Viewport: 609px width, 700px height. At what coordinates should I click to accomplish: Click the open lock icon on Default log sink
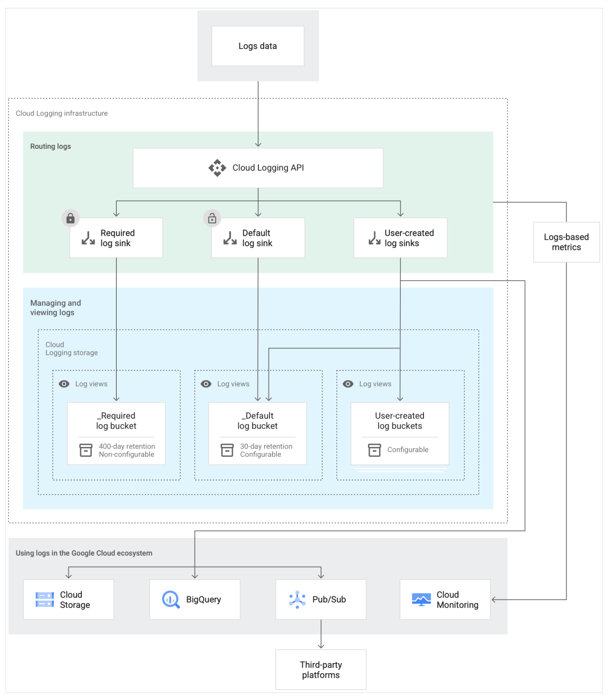point(212,218)
